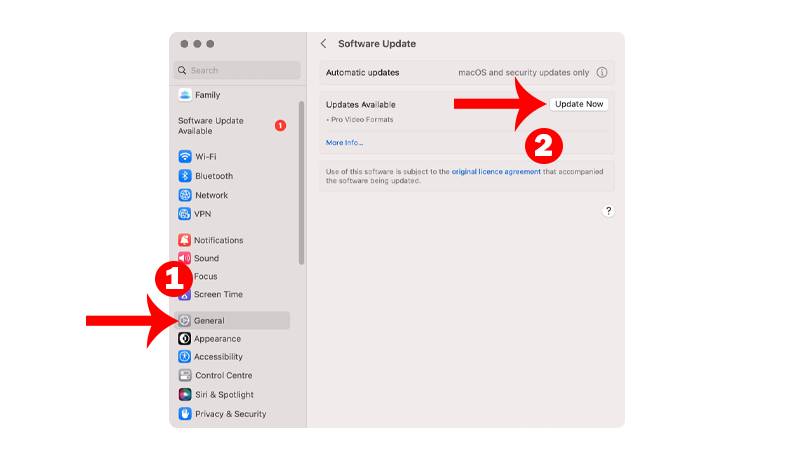Click the Accessibility icon
800x450 pixels.
(x=184, y=357)
